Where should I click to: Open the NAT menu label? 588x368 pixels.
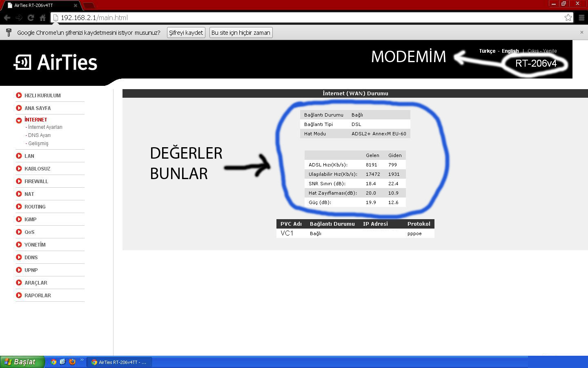point(29,194)
